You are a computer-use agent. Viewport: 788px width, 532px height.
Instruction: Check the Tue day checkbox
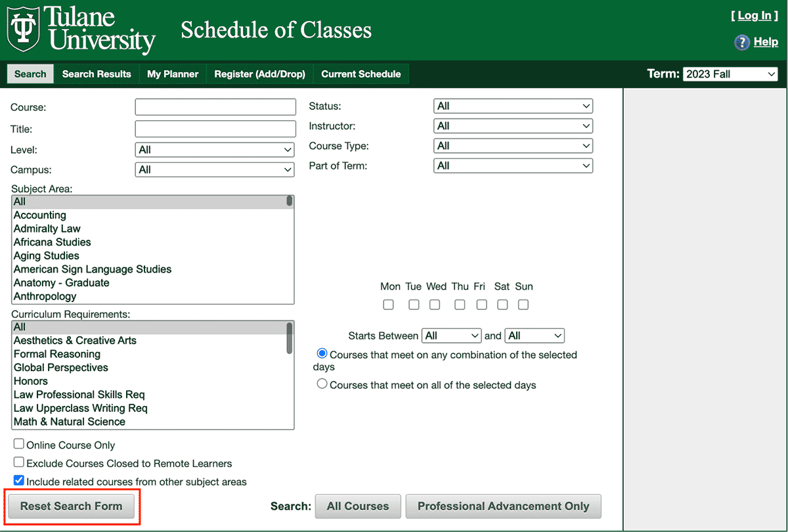414,305
